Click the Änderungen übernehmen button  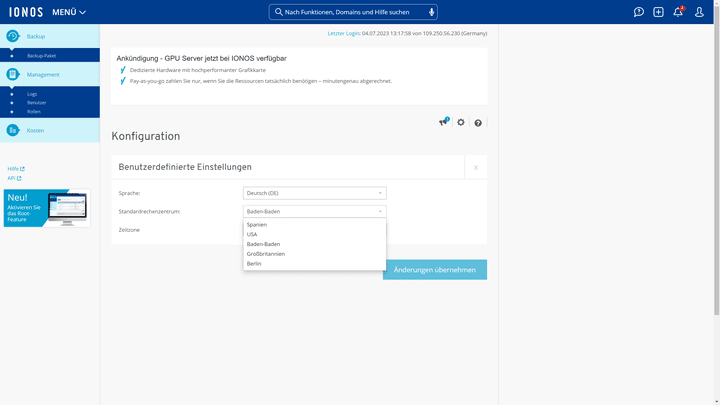click(434, 270)
